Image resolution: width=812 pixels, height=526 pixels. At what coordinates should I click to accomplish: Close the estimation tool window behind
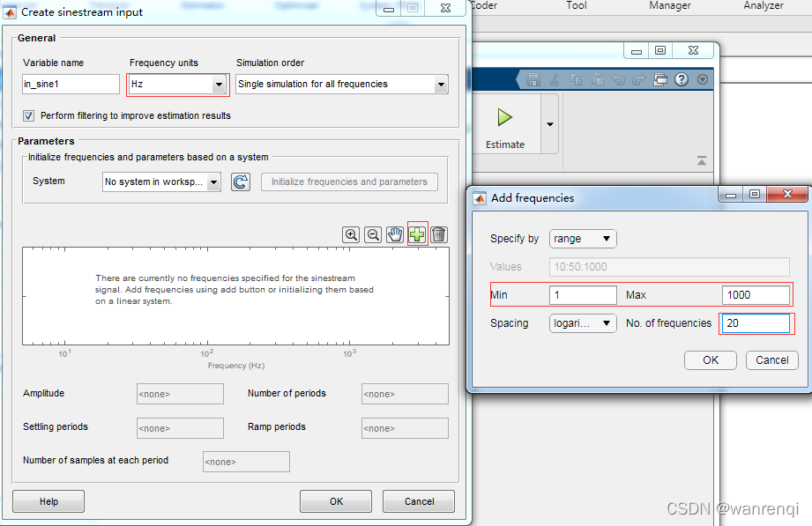coord(693,50)
